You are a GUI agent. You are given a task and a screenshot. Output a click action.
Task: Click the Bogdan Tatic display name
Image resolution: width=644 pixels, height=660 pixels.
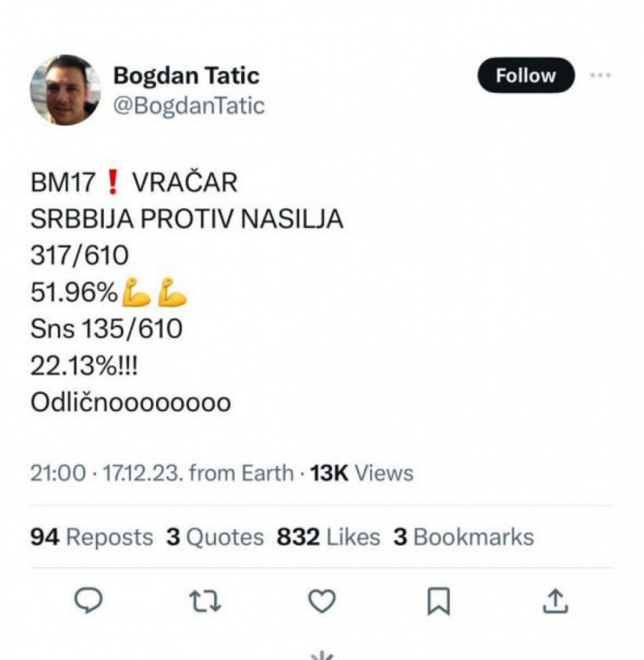186,75
